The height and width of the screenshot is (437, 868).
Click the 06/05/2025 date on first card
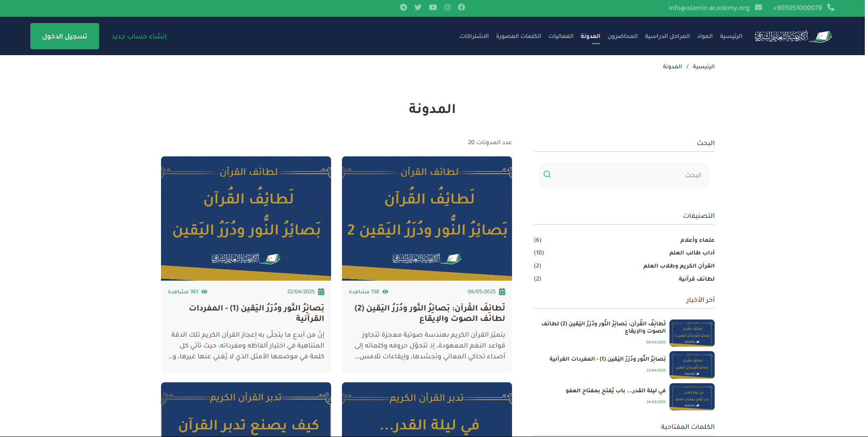(x=482, y=291)
